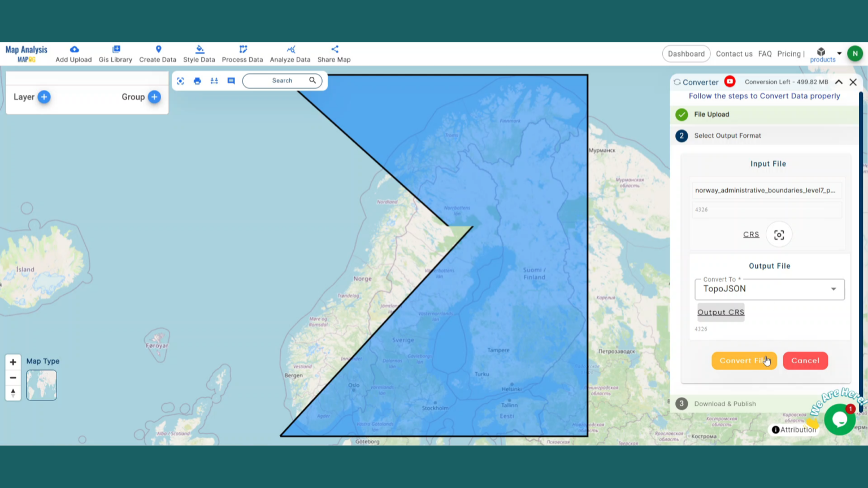Print the map using the printer icon

[x=197, y=81]
